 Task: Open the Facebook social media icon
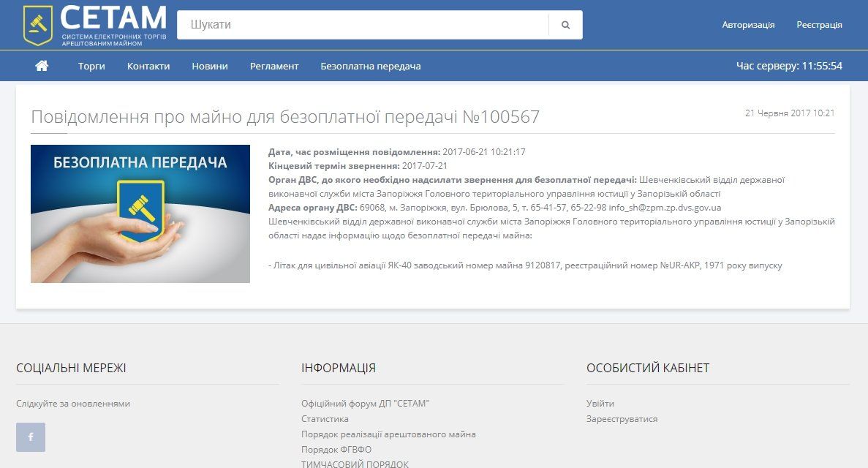(x=31, y=437)
